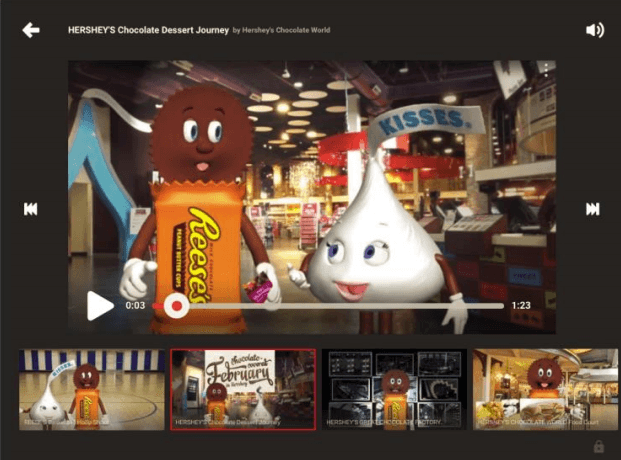Open the HERSHEY'S Great Chocolate Factory thumbnail

pos(394,389)
